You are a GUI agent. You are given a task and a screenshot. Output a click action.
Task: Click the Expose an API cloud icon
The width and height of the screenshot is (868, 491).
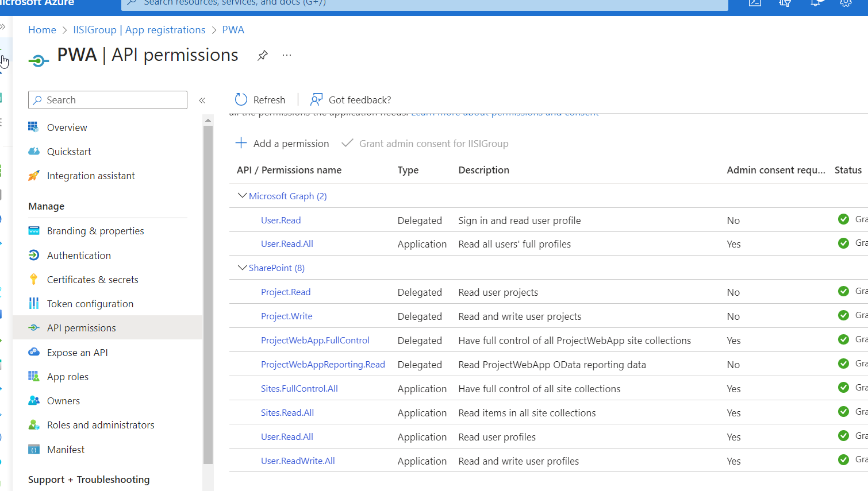coord(34,352)
